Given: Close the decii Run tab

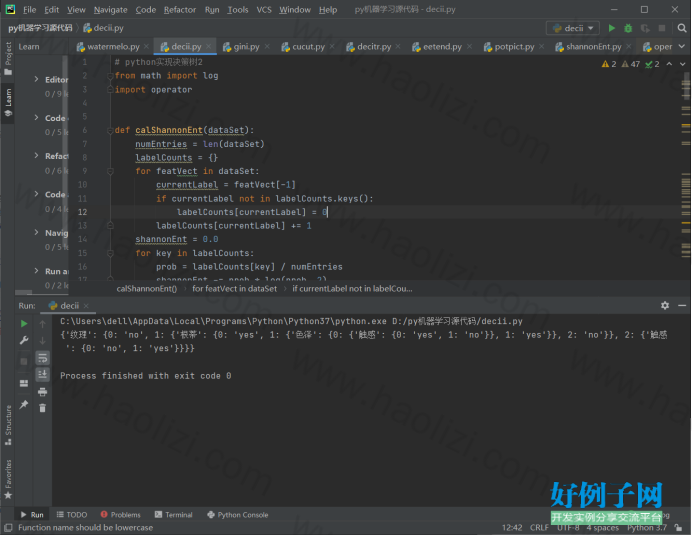Looking at the screenshot, I should (86, 305).
